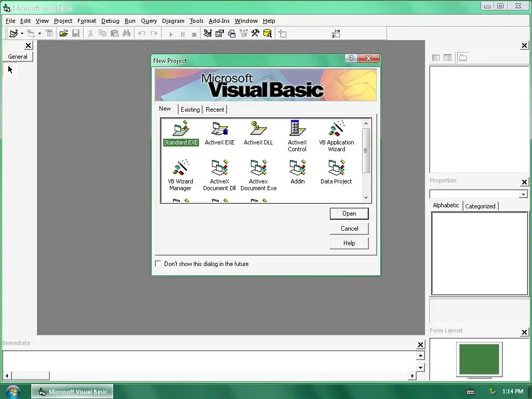Expand the Add Project icon dropdown arrow
532x399 pixels.
click(x=22, y=33)
